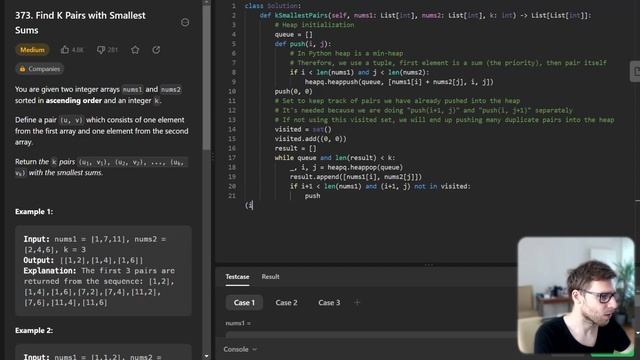Click the problem description scrollbar

click(x=207, y=78)
